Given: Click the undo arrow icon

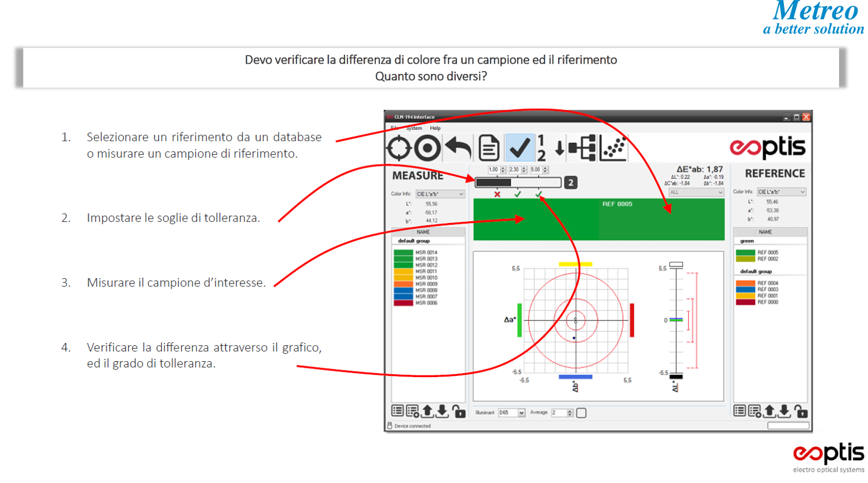Looking at the screenshot, I should [458, 147].
